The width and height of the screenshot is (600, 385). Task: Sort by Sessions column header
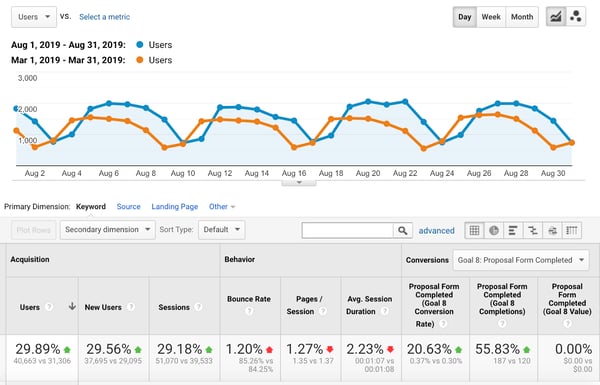tap(174, 307)
